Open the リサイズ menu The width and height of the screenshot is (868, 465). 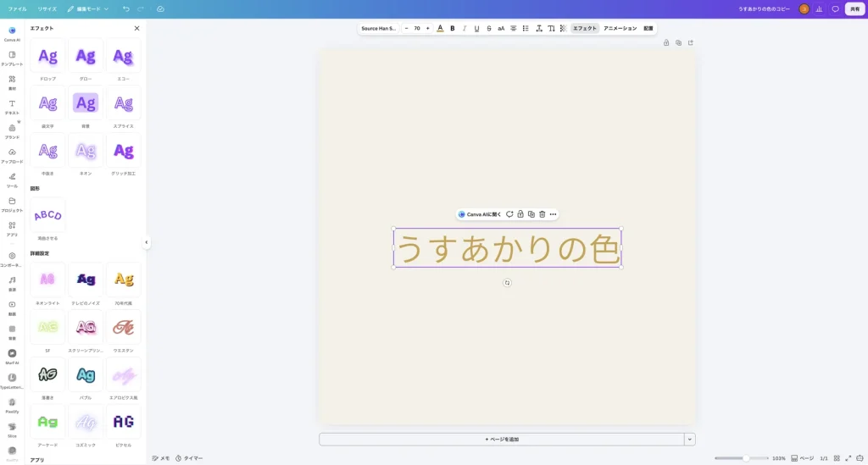pyautogui.click(x=47, y=8)
